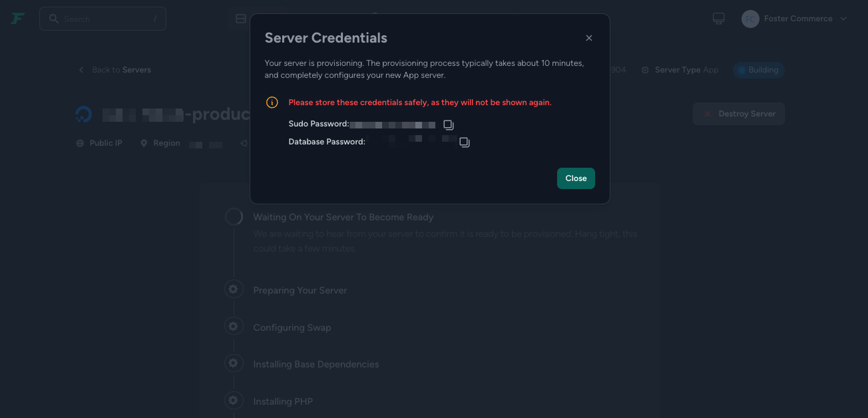Click the monitor icon in header
Viewport: 868px width, 418px height.
[718, 19]
